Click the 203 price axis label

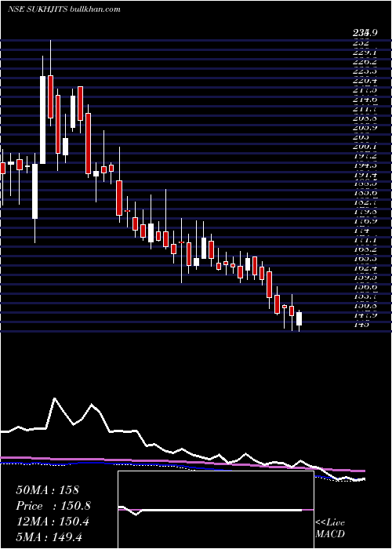point(361,137)
